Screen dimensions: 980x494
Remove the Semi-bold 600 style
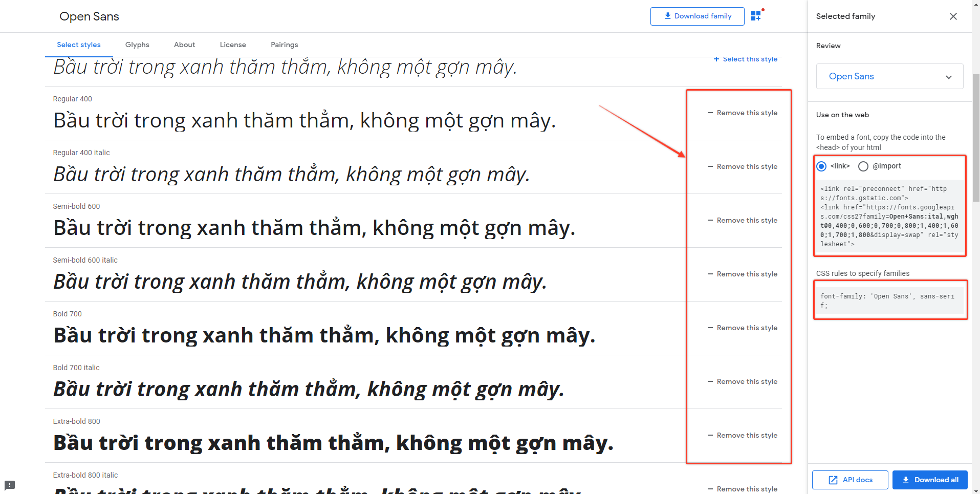click(742, 220)
